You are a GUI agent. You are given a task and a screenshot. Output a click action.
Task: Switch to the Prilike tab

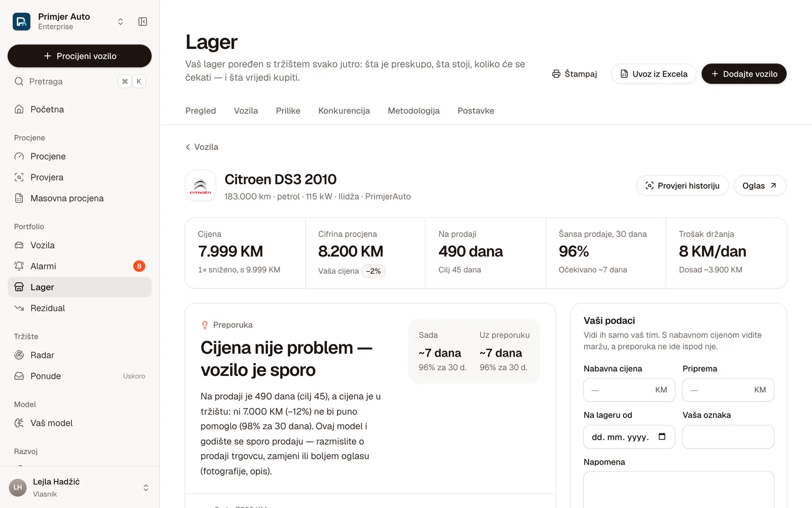[288, 111]
